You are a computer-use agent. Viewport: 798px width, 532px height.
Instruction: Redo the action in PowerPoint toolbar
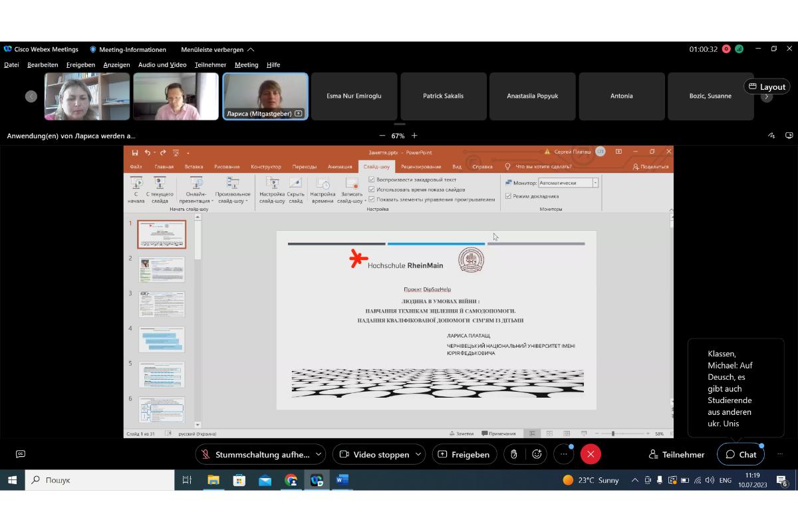pos(163,152)
